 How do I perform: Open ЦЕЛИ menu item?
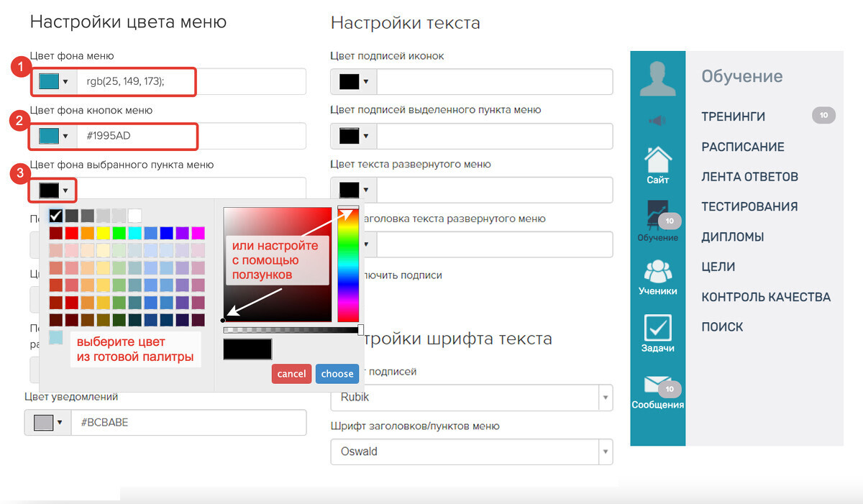tap(718, 267)
